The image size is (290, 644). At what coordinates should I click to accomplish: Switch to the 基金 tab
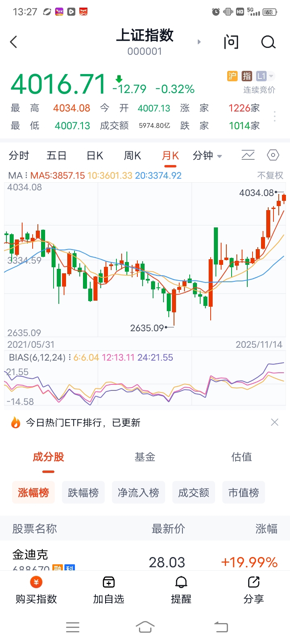coord(145,457)
